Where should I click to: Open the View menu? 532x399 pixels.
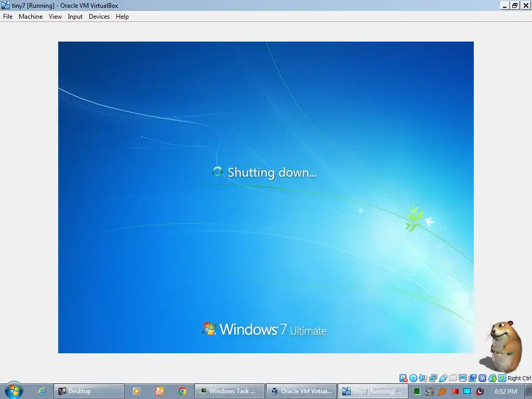55,17
